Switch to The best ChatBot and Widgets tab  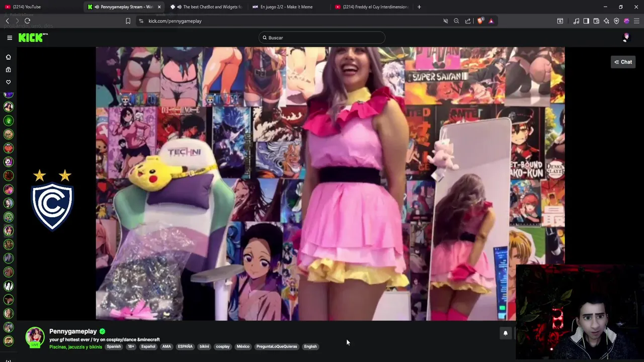(x=206, y=7)
